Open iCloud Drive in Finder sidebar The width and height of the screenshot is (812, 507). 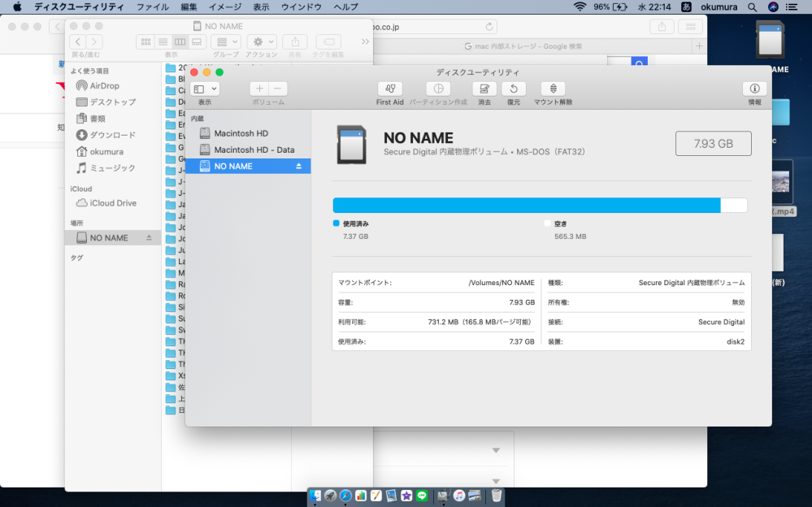[106, 203]
